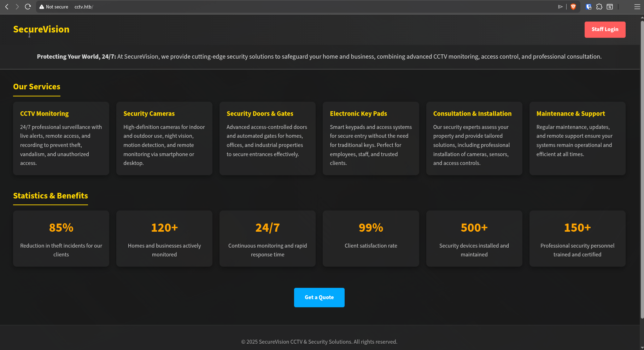This screenshot has height=350, width=644.
Task: Click the Maintenance & Support card title
Action: coord(570,114)
